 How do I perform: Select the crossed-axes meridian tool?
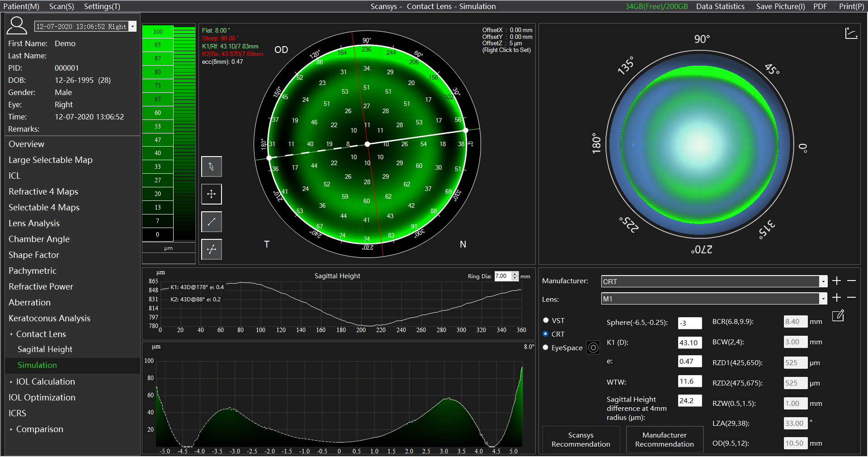[x=211, y=249]
